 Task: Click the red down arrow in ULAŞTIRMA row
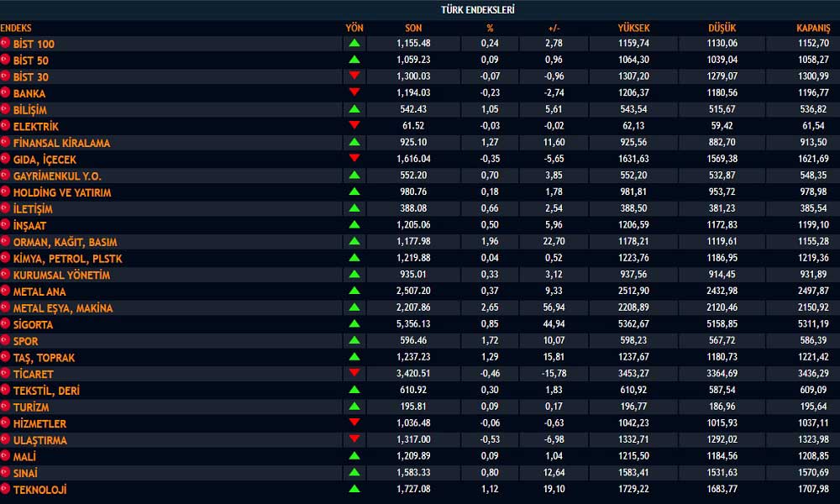[354, 438]
